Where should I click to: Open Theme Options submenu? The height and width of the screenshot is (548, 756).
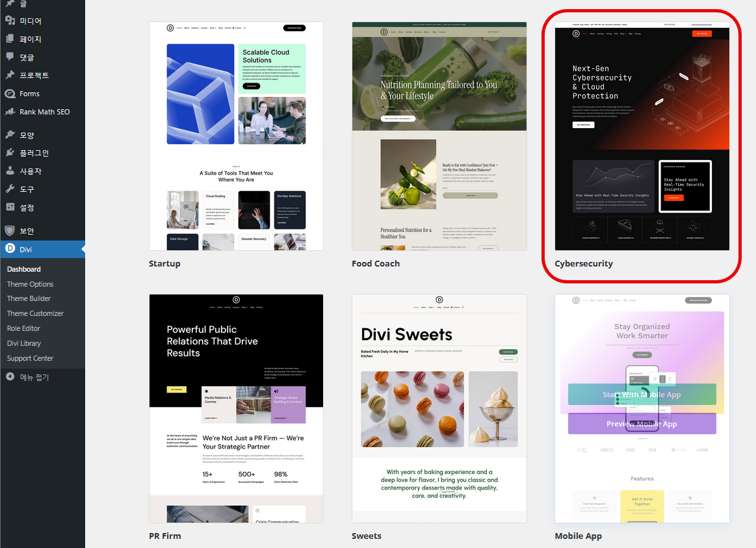tap(30, 284)
